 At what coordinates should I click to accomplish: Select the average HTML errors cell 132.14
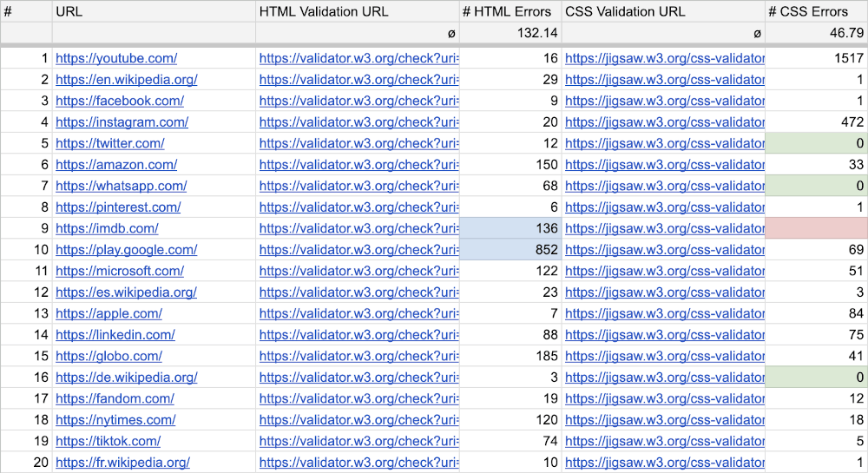(x=510, y=33)
